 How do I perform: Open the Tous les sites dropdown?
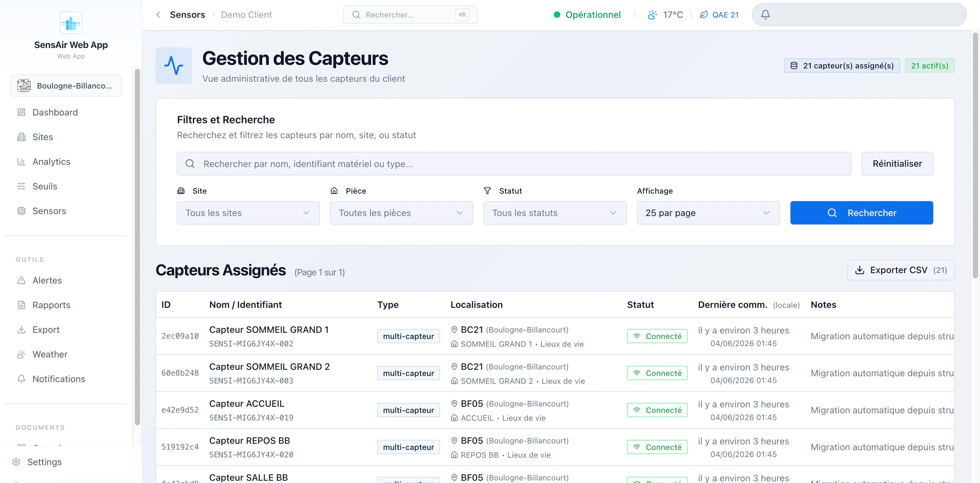[248, 213]
